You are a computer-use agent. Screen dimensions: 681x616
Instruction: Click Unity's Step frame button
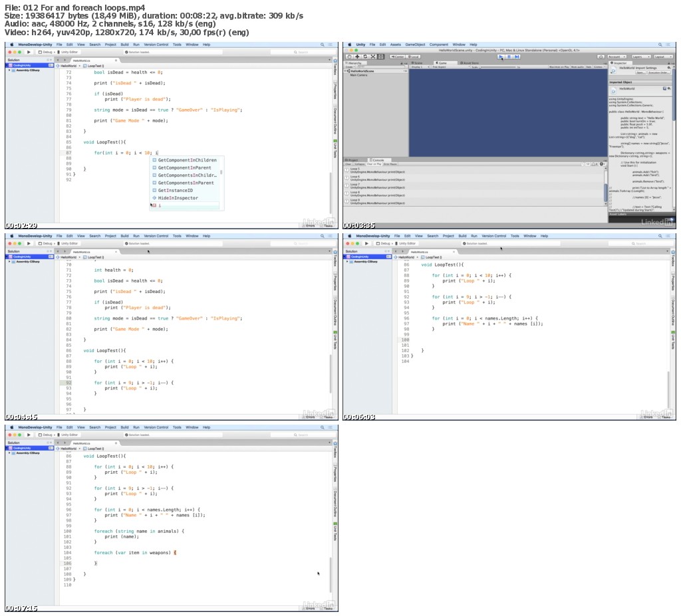pos(516,57)
